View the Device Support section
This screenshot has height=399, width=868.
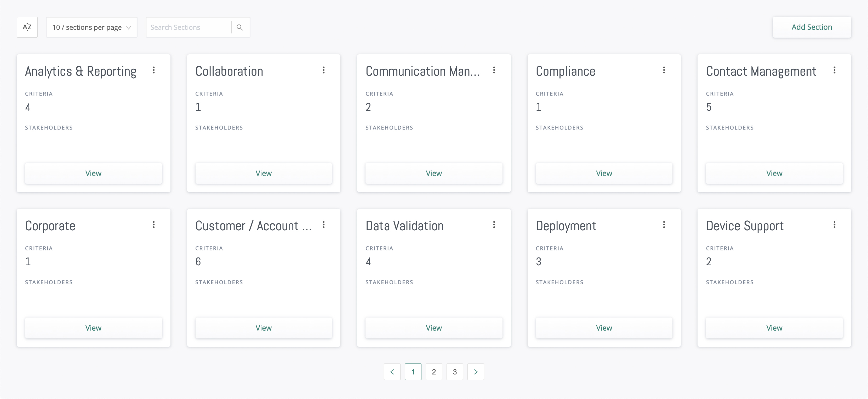[774, 328]
